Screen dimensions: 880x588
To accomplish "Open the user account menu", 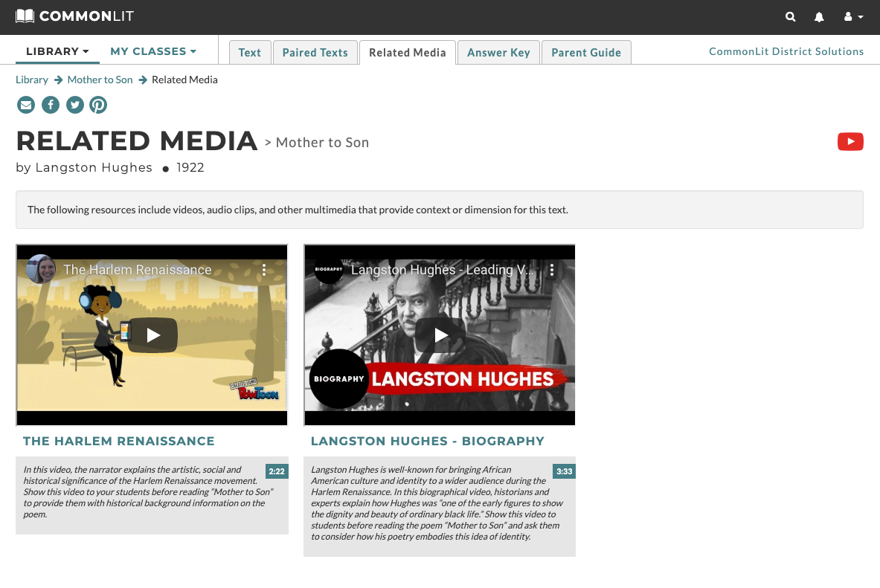I will [x=854, y=17].
